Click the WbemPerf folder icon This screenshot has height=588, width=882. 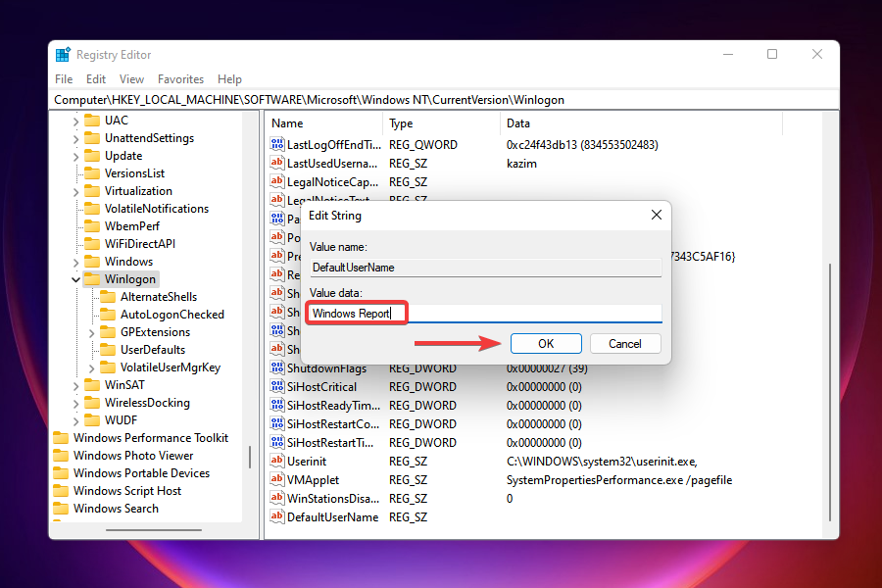click(92, 225)
